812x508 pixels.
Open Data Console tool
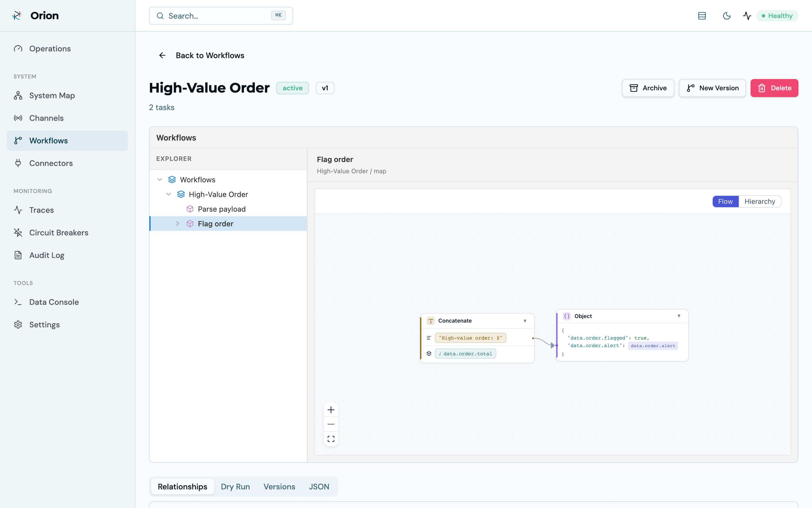pos(67,302)
